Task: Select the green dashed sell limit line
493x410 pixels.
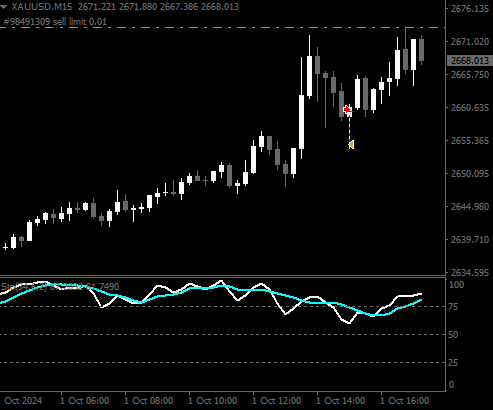Action: point(223,27)
